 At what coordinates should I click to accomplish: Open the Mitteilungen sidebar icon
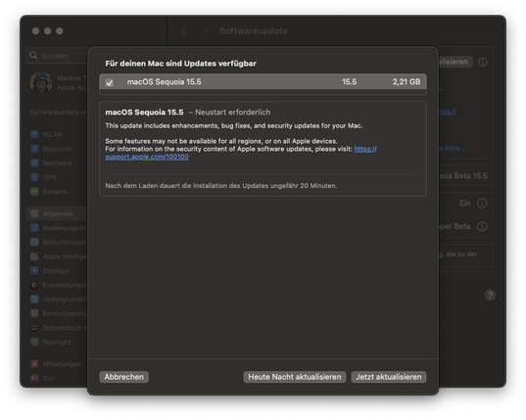click(34, 363)
